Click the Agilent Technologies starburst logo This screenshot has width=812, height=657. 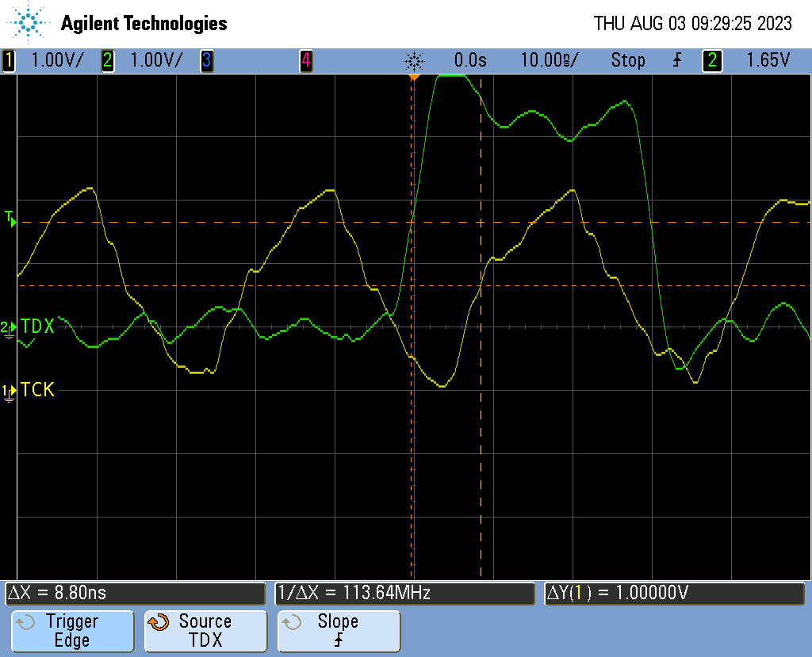tap(29, 23)
